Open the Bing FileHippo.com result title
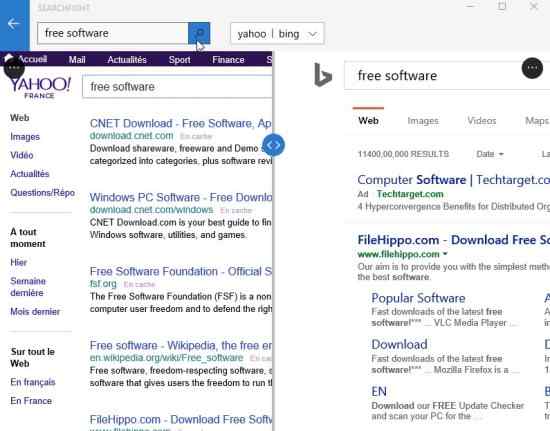550x431 pixels. click(x=454, y=240)
